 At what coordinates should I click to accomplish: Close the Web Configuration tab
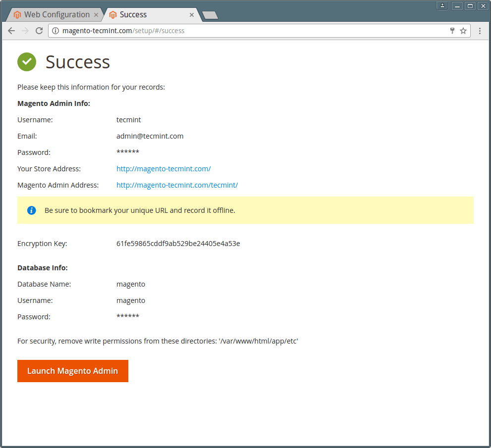[x=96, y=15]
